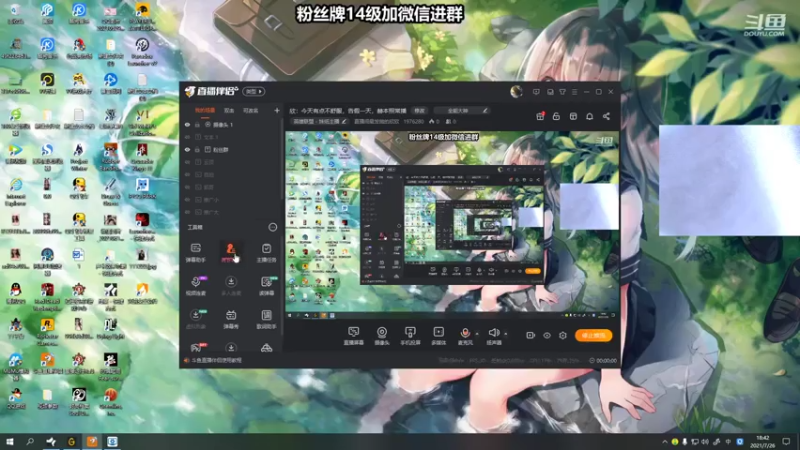Select the second scene tab
This screenshot has width=800, height=450.
(x=229, y=110)
